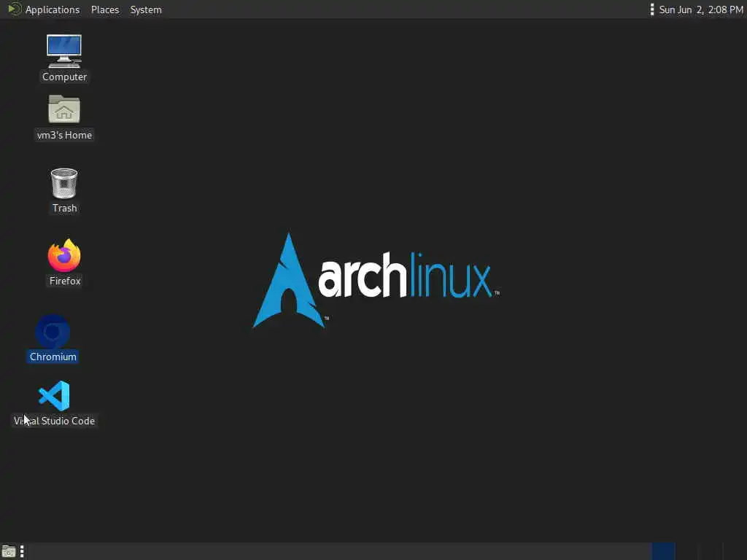Image resolution: width=747 pixels, height=560 pixels.
Task: Open the Computer desktop icon
Action: pyautogui.click(x=64, y=51)
